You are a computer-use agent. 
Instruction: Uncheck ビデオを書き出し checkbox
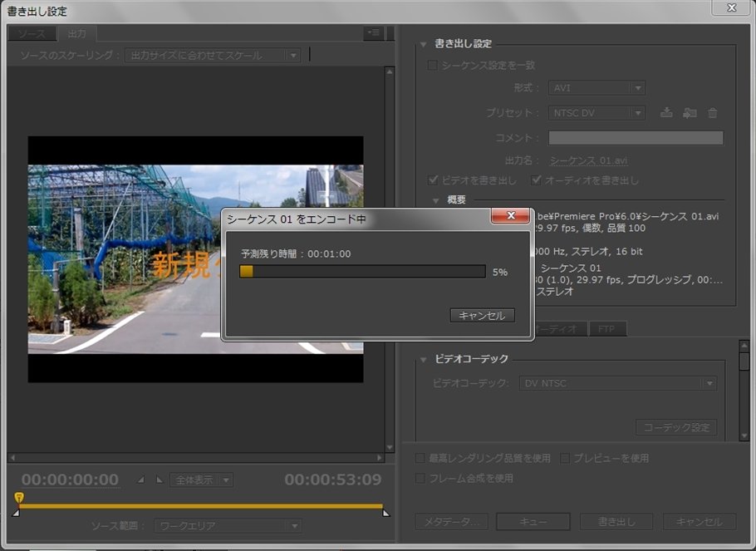tap(434, 180)
